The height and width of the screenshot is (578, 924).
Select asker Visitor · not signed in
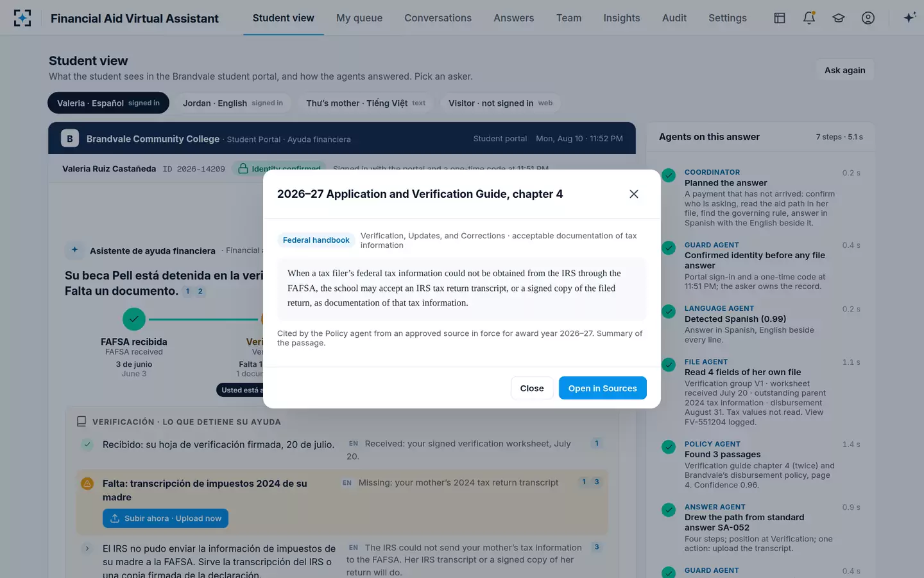click(x=501, y=103)
